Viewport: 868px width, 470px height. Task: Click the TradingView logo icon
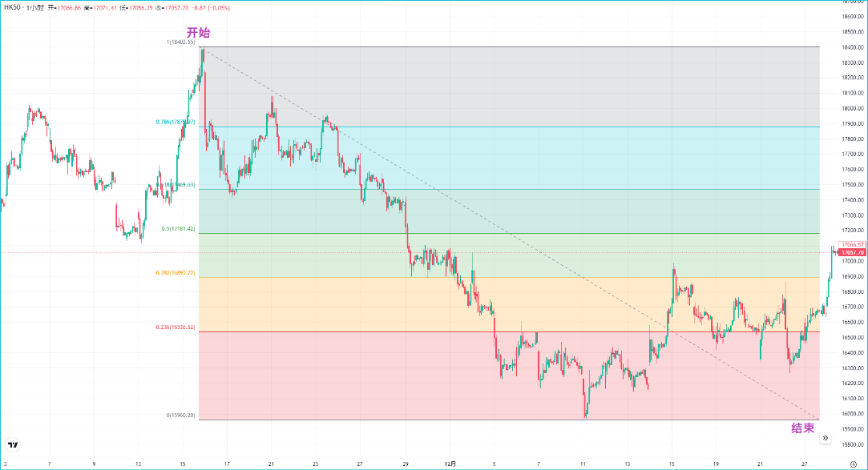click(x=13, y=444)
